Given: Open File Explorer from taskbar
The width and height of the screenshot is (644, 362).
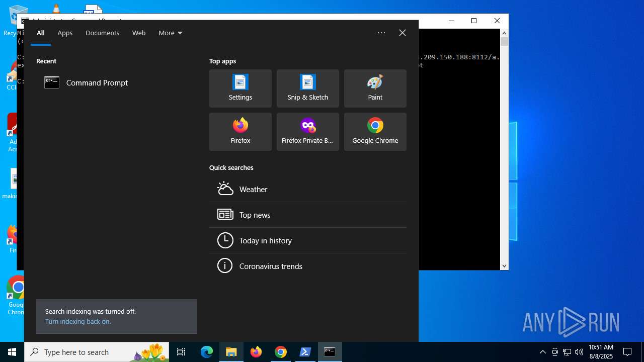Looking at the screenshot, I should 231,352.
